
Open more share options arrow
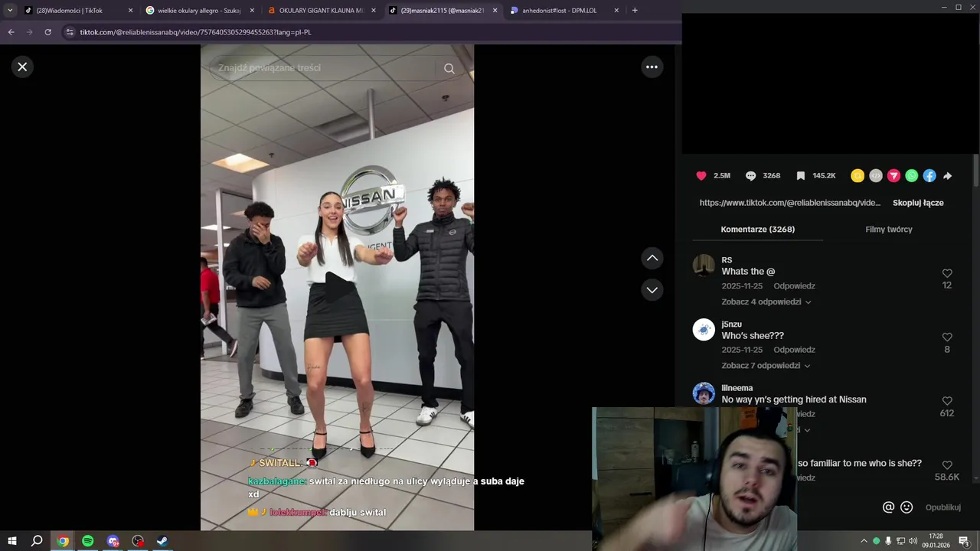[x=948, y=176]
